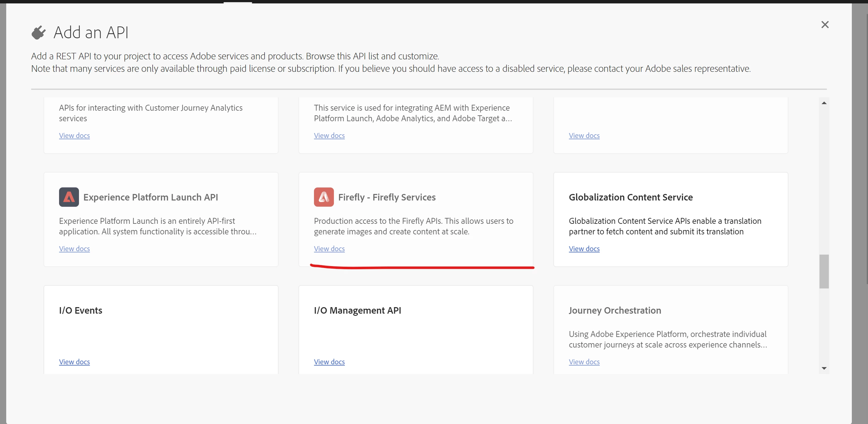Click the vertical scrollbar thumb
Screen dimensions: 868x424
pos(824,271)
